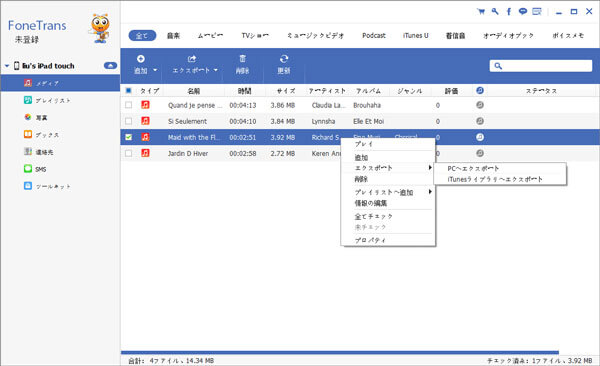This screenshot has height=366, width=600.
Task: Click music type icon for Si Seulement
Action: 145,121
